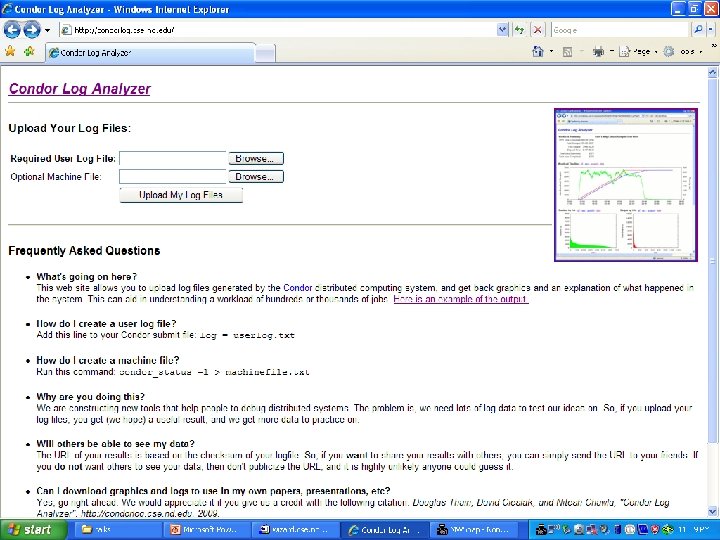
Task: Open the Favorites Center star icon
Action: [x=10, y=51]
